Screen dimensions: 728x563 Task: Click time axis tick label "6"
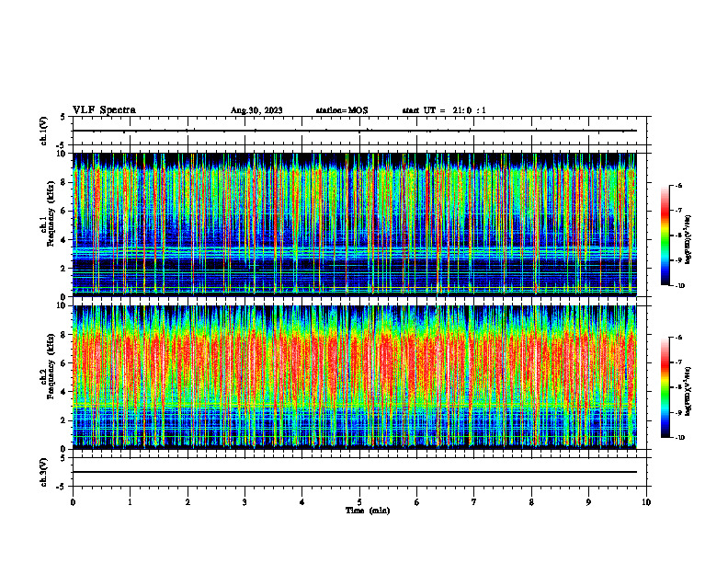pos(417,502)
